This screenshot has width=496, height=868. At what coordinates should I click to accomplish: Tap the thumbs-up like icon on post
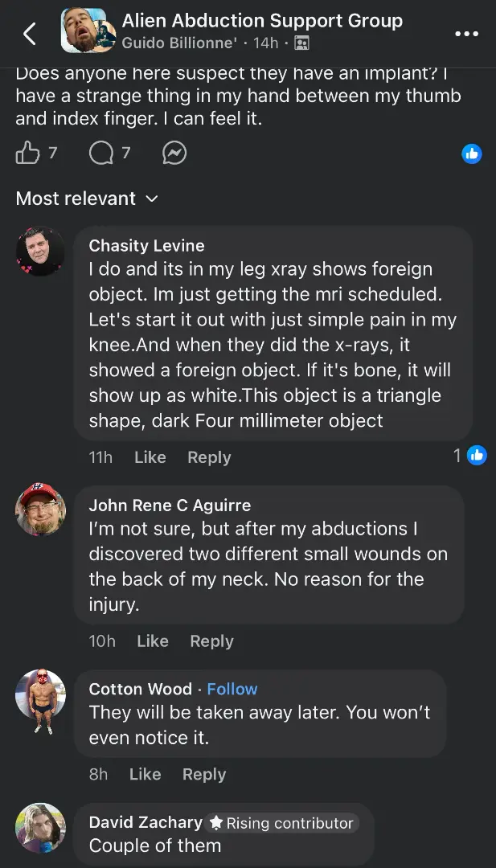(28, 153)
